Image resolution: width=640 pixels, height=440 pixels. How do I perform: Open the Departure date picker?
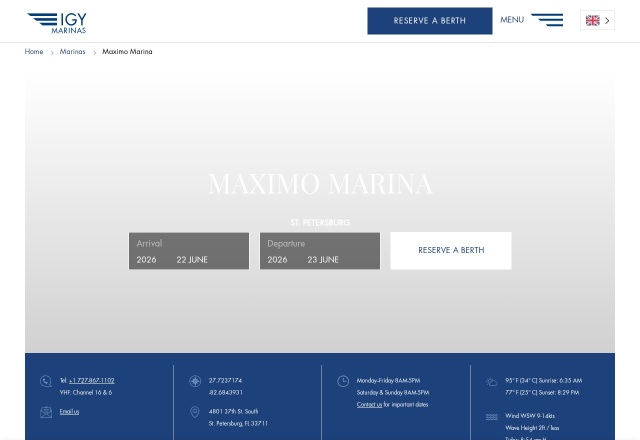pos(320,251)
